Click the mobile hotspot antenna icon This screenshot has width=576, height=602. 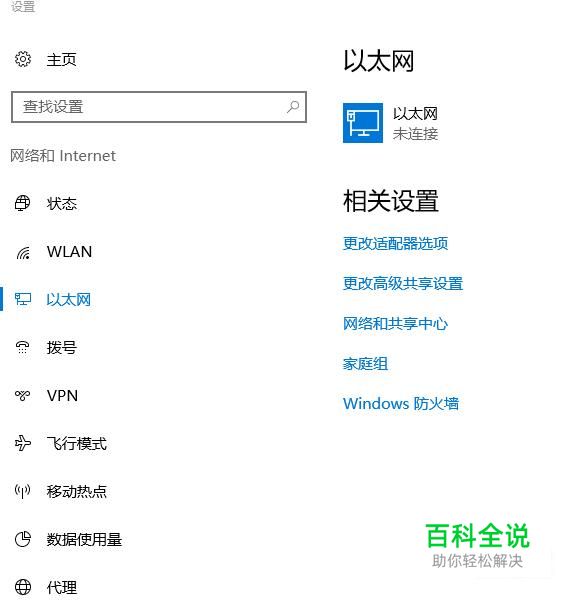pyautogui.click(x=22, y=491)
